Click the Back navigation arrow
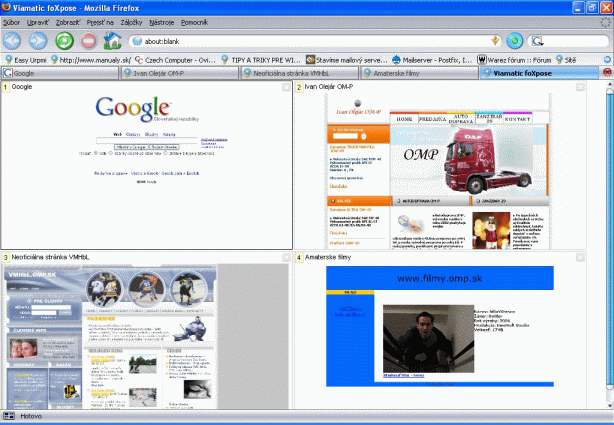Image resolution: width=614 pixels, height=425 pixels. (12, 41)
